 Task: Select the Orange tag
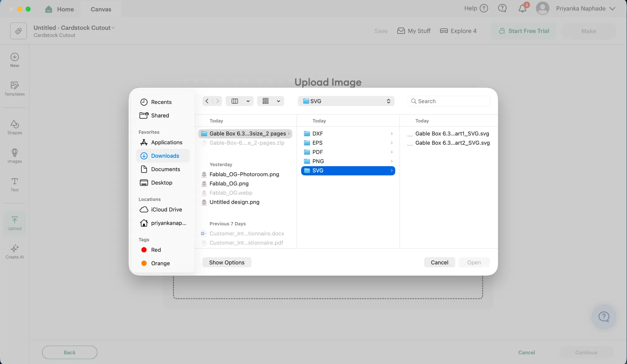click(x=163, y=263)
